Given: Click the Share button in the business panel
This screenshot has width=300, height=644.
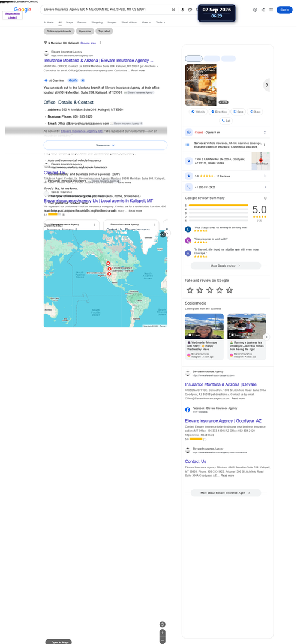Looking at the screenshot, I should tap(255, 112).
